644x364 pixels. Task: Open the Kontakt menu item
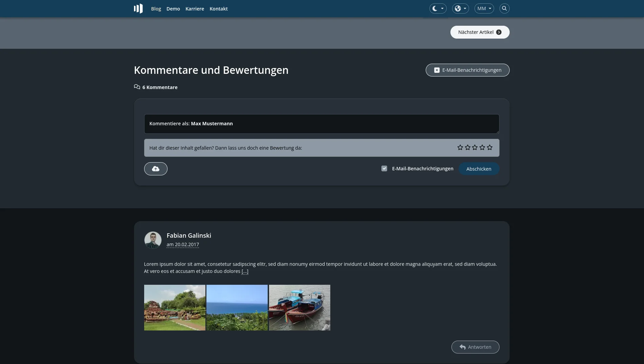218,8
